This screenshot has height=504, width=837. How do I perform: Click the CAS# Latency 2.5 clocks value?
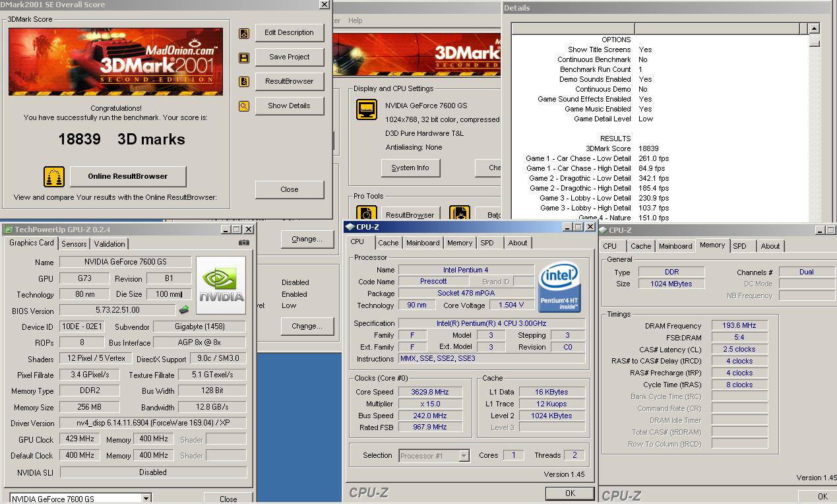[x=739, y=349]
